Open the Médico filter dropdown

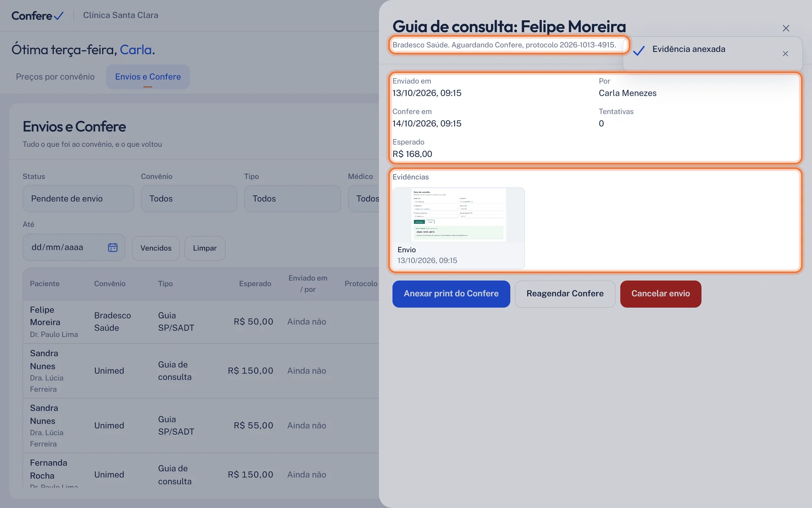tap(364, 199)
